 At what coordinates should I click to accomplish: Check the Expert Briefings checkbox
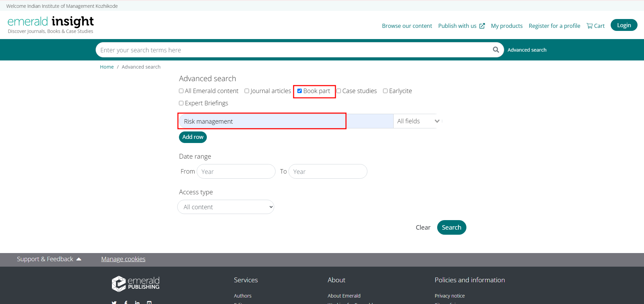tap(181, 103)
